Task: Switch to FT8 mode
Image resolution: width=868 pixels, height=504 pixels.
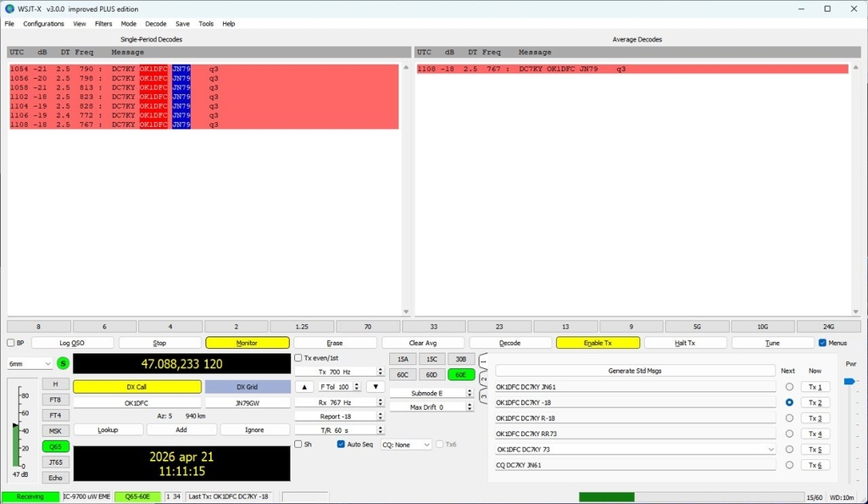Action: [x=55, y=400]
